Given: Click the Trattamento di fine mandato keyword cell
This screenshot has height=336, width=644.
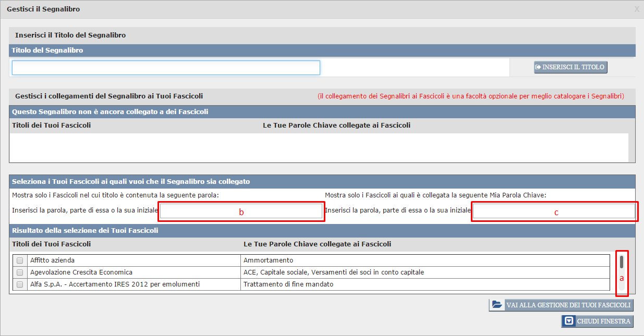Looking at the screenshot, I should [288, 284].
